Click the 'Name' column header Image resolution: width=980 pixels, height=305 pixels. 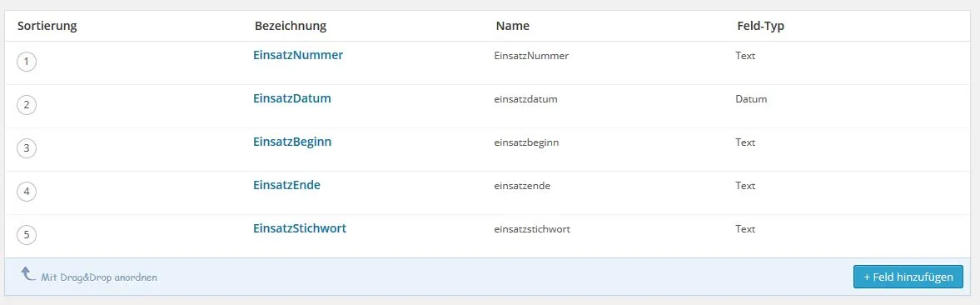click(513, 27)
